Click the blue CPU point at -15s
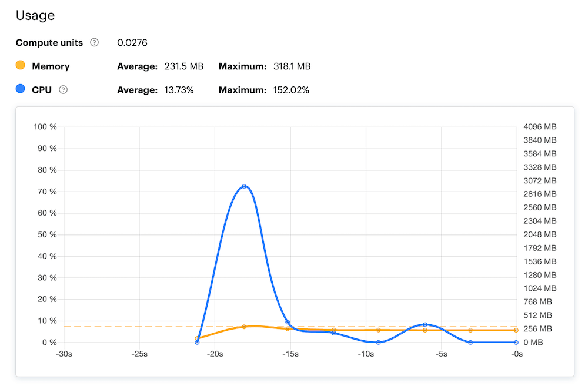Image resolution: width=588 pixels, height=386 pixels. point(288,322)
